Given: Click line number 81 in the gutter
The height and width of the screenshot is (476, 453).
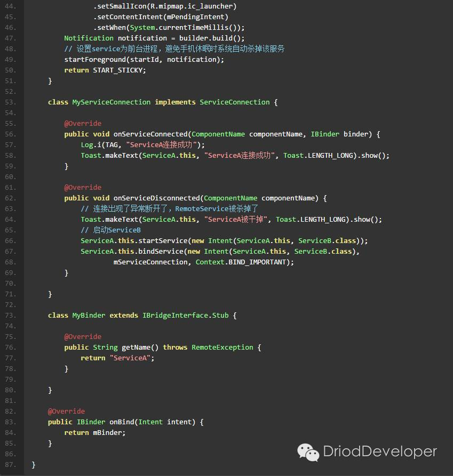Looking at the screenshot, I should click(x=10, y=400).
